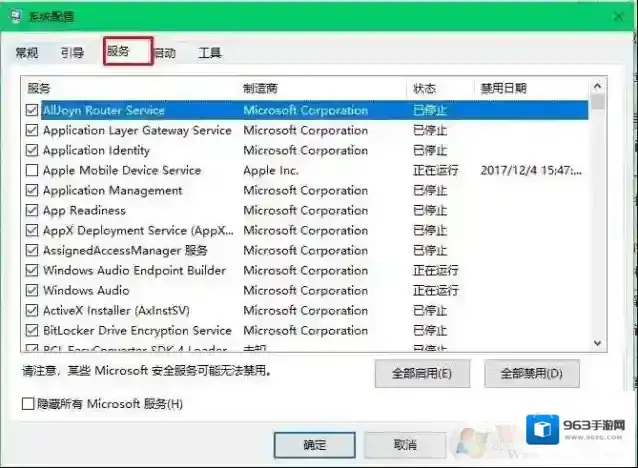Switch to the 启动 tab
Viewport: 638px width, 468px height.
tap(165, 52)
